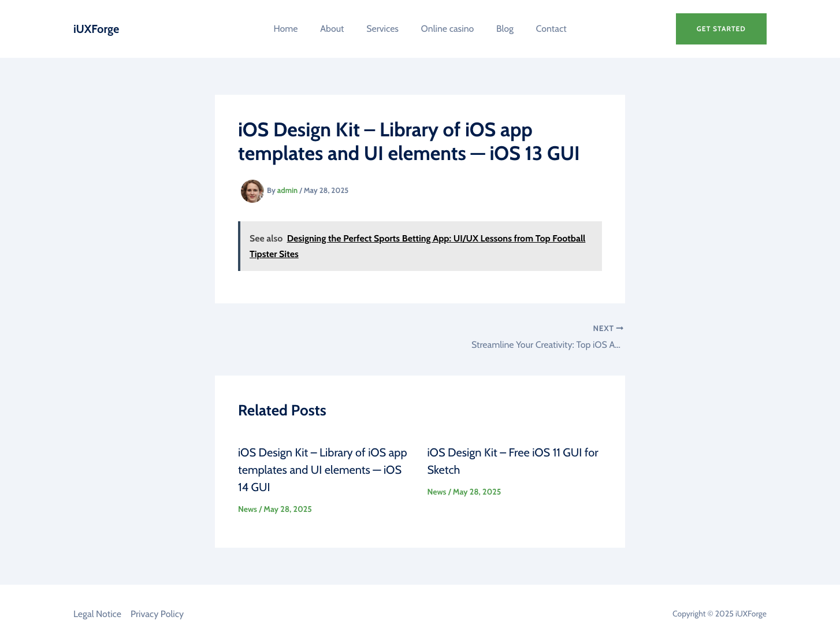Open the Blog navigation item
Viewport: 840px width, 624px height.
[504, 29]
